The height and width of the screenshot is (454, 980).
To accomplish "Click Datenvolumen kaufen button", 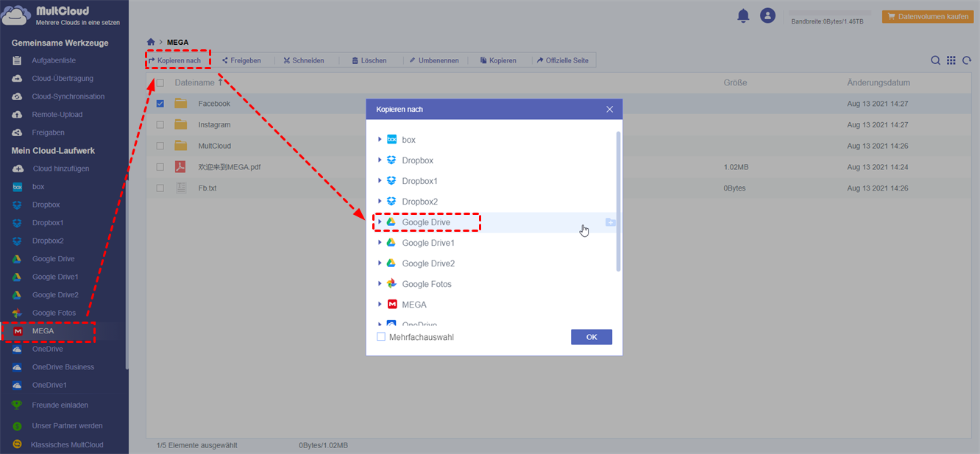I will tap(927, 16).
